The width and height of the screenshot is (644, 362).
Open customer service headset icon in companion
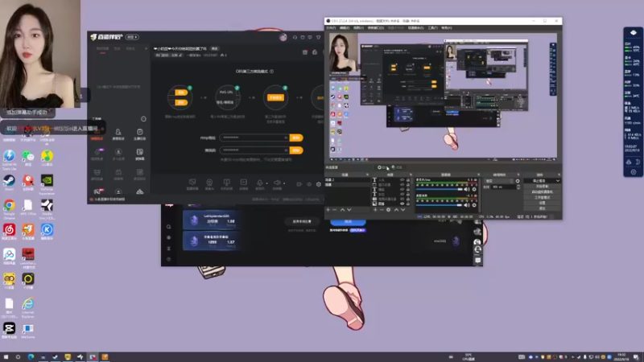295,37
